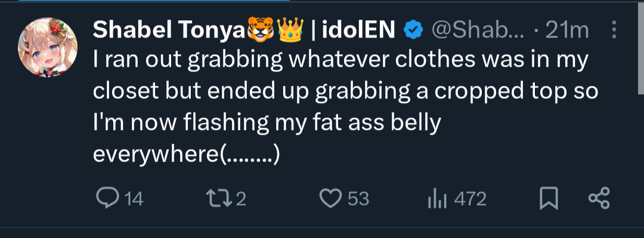View the replies by clicking the 14 count
The height and width of the screenshot is (238, 644).
click(134, 199)
